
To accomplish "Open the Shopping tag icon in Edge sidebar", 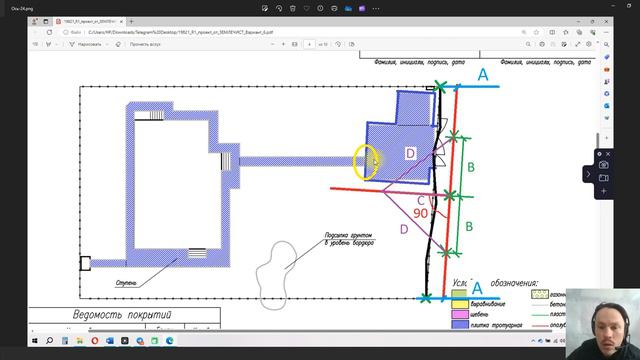I will tap(607, 57).
